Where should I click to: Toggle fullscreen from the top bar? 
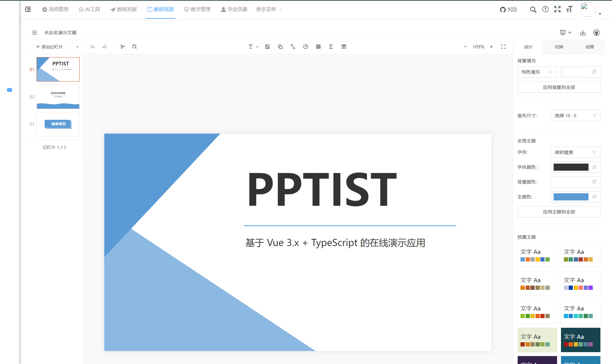coord(557,9)
